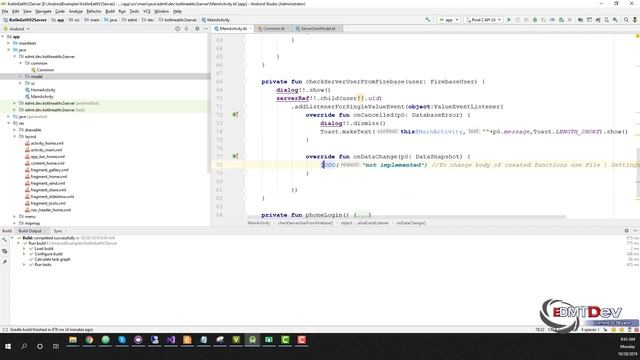Open the Android project view dropdown
This screenshot has height=360, width=640.
click(16, 29)
